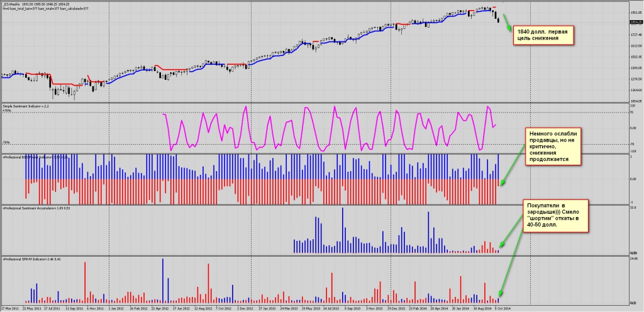Click the current price marker on the right axis
The width and height of the screenshot is (644, 312).
click(x=636, y=23)
